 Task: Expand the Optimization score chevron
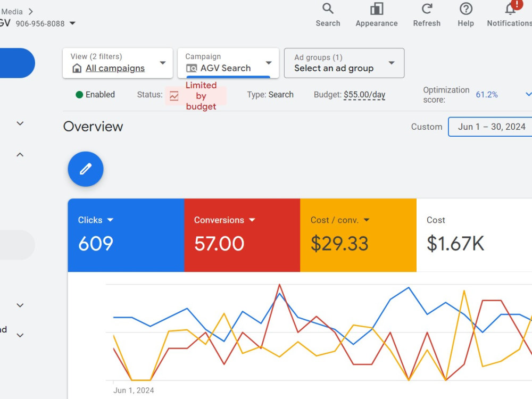click(528, 94)
